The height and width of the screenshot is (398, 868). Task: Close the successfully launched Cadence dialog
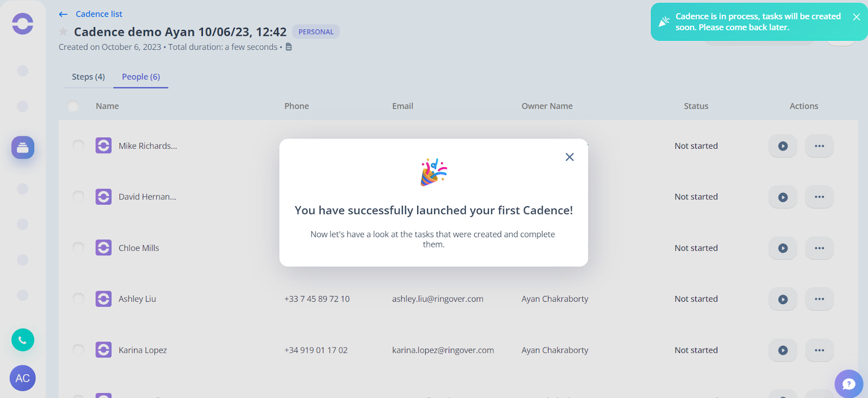pyautogui.click(x=570, y=157)
